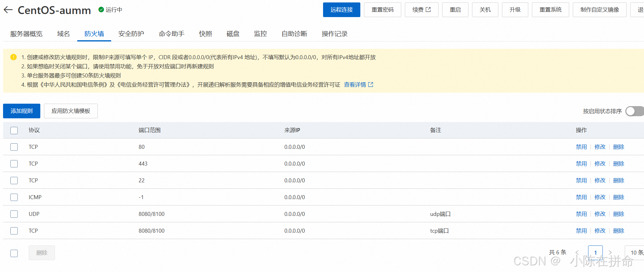Screen dimensions: 644x272
Task: Open the 远程连接 remote connection button
Action: pyautogui.click(x=341, y=10)
